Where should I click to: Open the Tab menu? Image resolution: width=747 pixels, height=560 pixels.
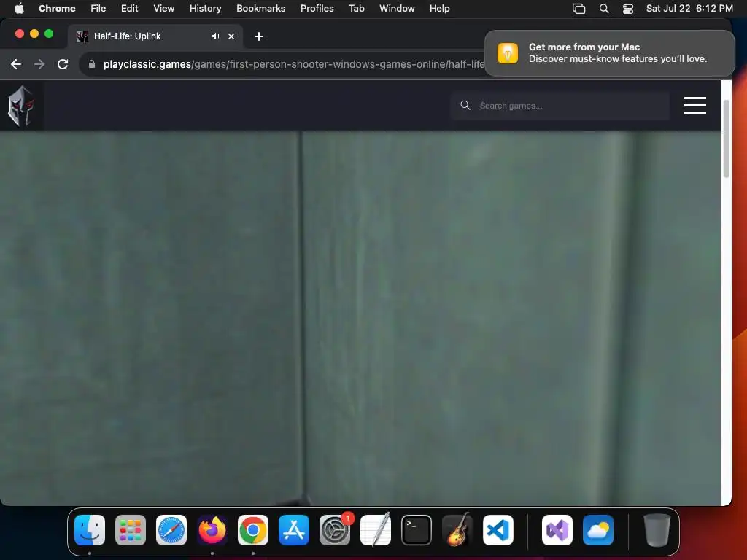click(356, 8)
